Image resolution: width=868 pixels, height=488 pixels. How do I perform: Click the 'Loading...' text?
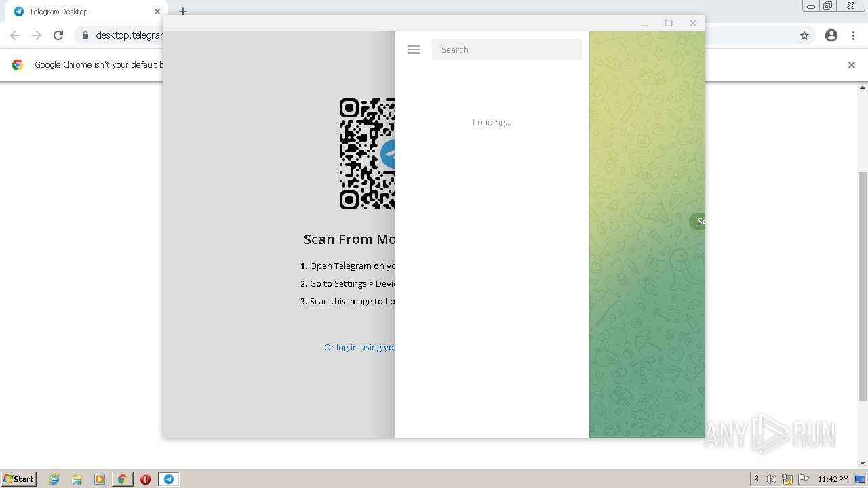[492, 122]
